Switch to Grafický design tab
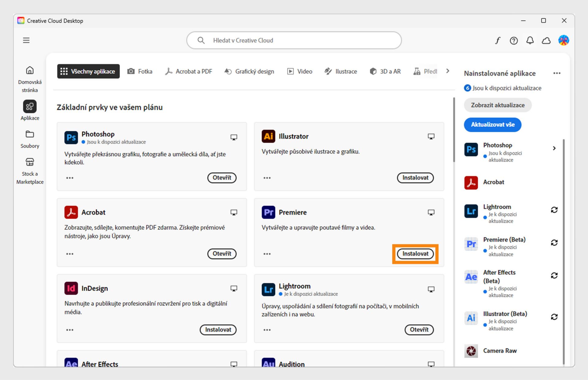 pos(249,71)
